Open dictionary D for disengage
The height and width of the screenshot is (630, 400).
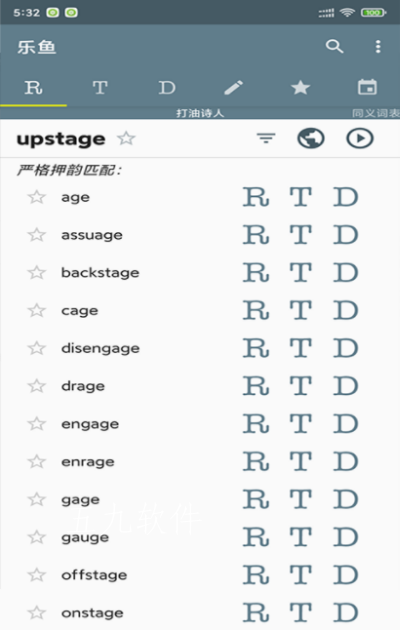pyautogui.click(x=345, y=348)
